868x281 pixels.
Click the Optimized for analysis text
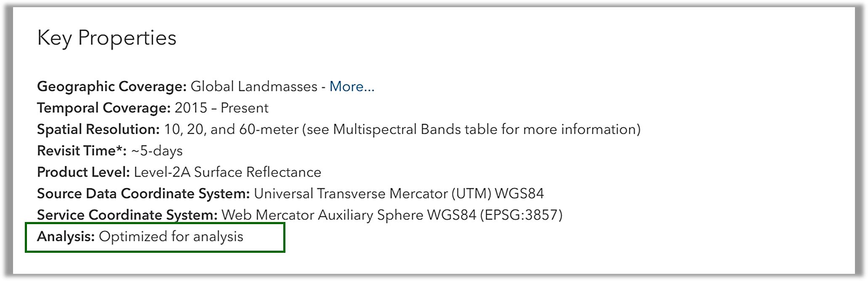(171, 237)
